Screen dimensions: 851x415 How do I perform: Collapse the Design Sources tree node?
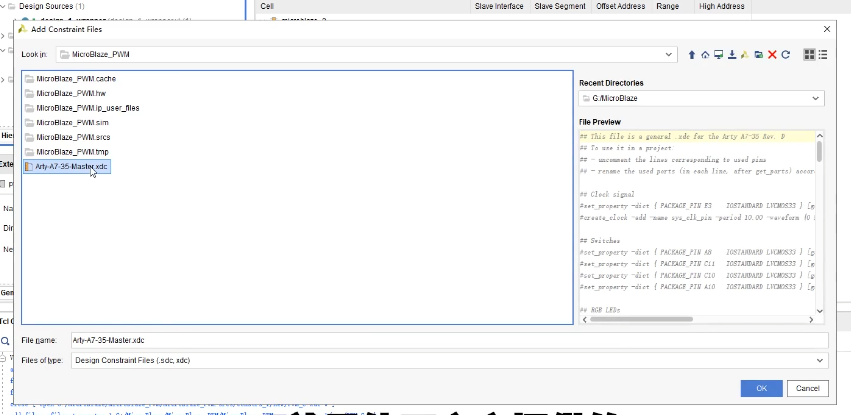pos(3,7)
